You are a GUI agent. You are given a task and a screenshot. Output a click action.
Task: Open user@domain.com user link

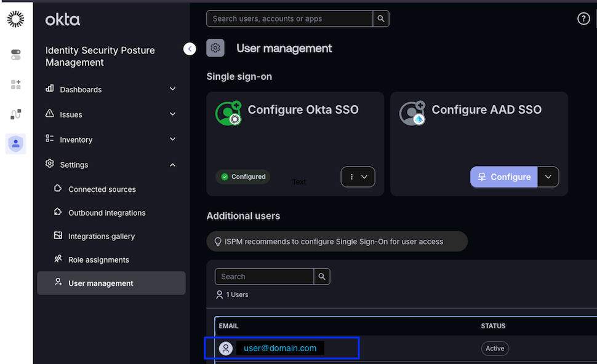(x=280, y=348)
